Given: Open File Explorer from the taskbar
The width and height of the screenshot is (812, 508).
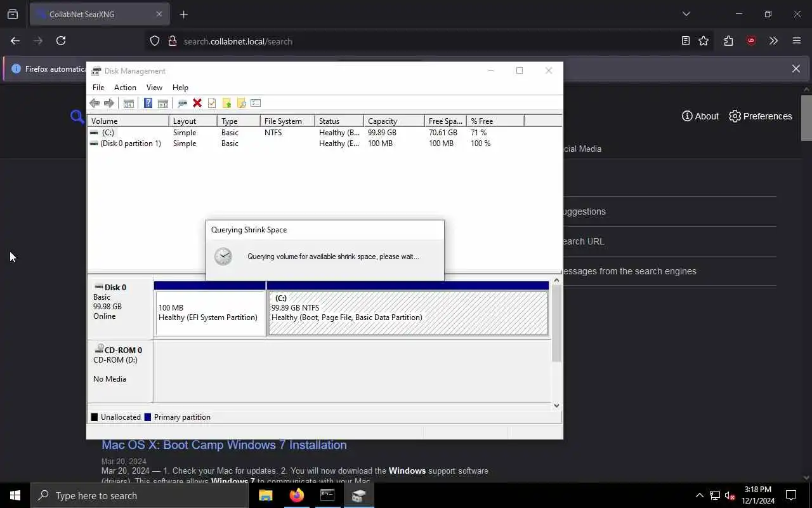Looking at the screenshot, I should 266,495.
